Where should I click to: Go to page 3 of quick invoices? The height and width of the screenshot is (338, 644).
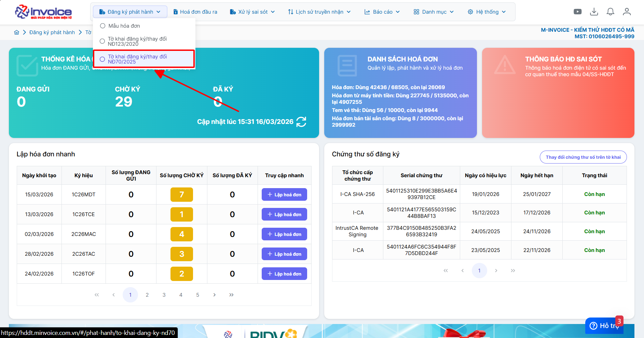point(164,295)
